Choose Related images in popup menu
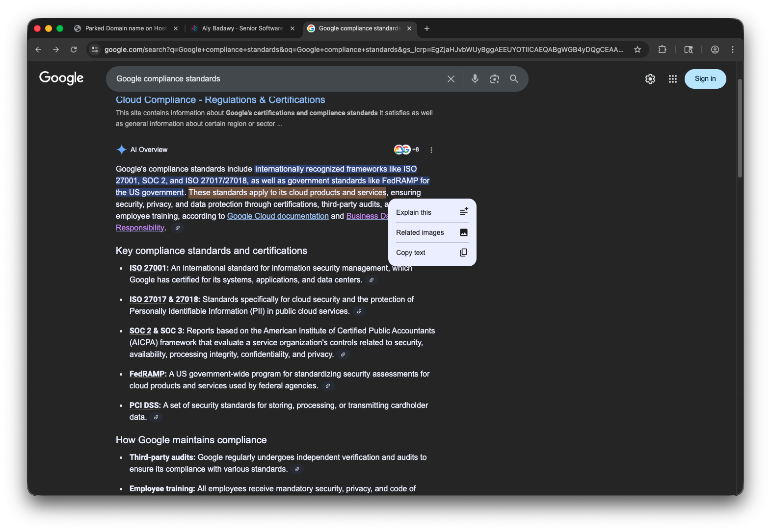The width and height of the screenshot is (771, 532). (432, 232)
